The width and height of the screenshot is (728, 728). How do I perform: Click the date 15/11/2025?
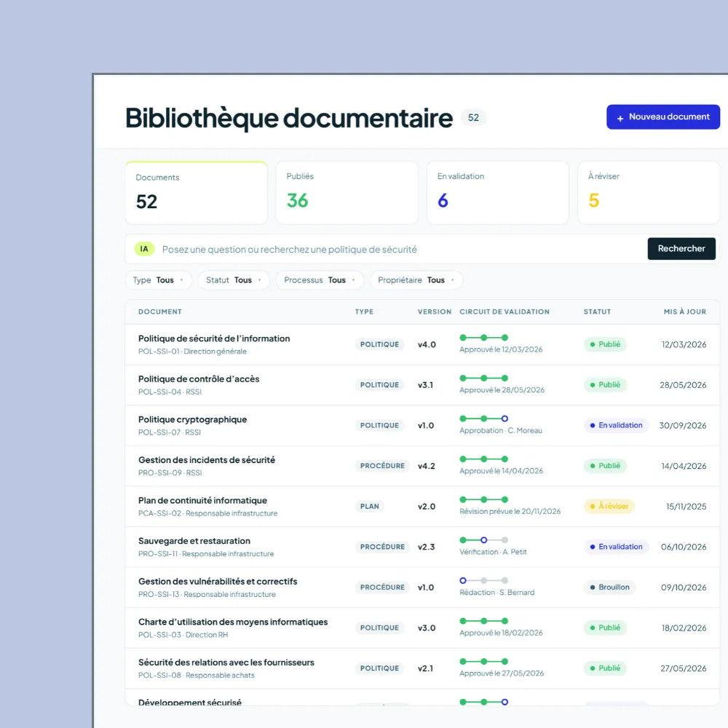click(687, 506)
